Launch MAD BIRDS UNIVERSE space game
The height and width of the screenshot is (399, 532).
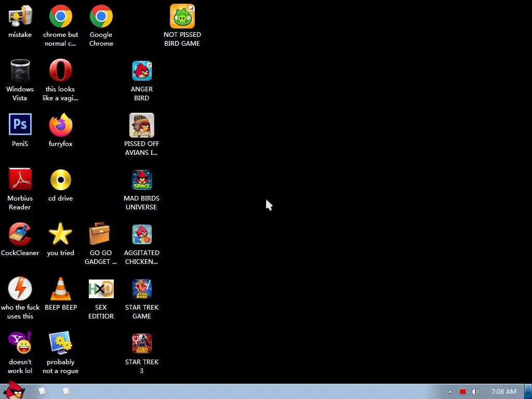142,180
